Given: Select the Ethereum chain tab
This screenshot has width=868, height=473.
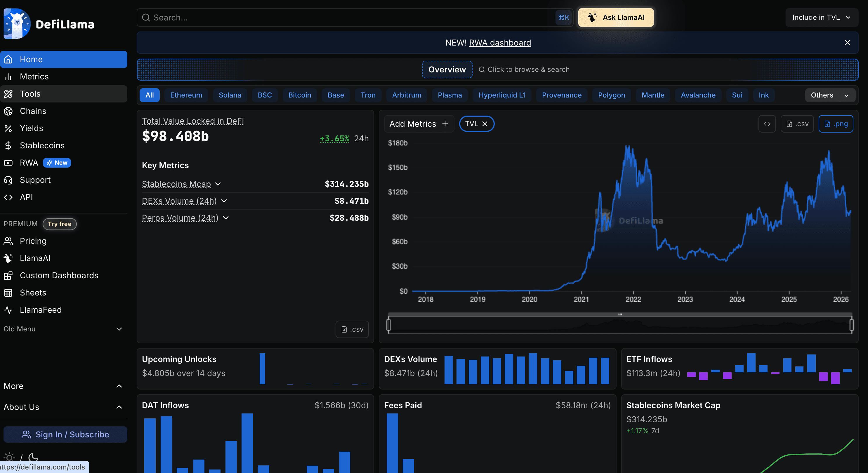Looking at the screenshot, I should click(186, 95).
